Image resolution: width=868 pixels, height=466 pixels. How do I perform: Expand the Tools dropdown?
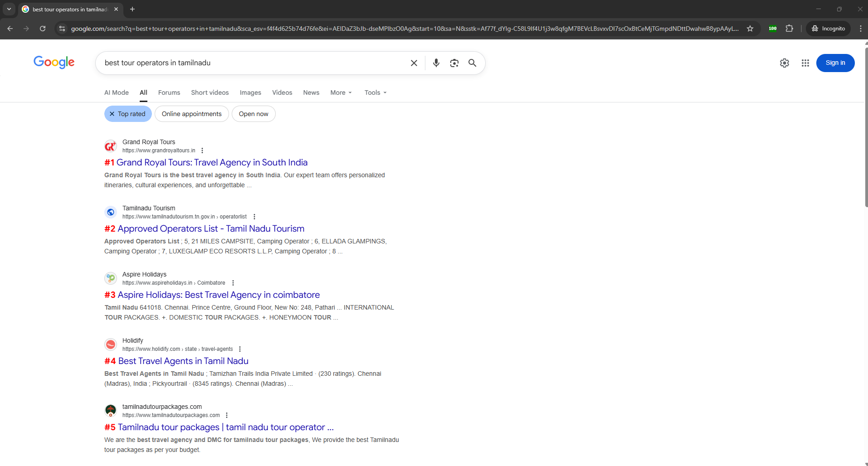tap(375, 92)
